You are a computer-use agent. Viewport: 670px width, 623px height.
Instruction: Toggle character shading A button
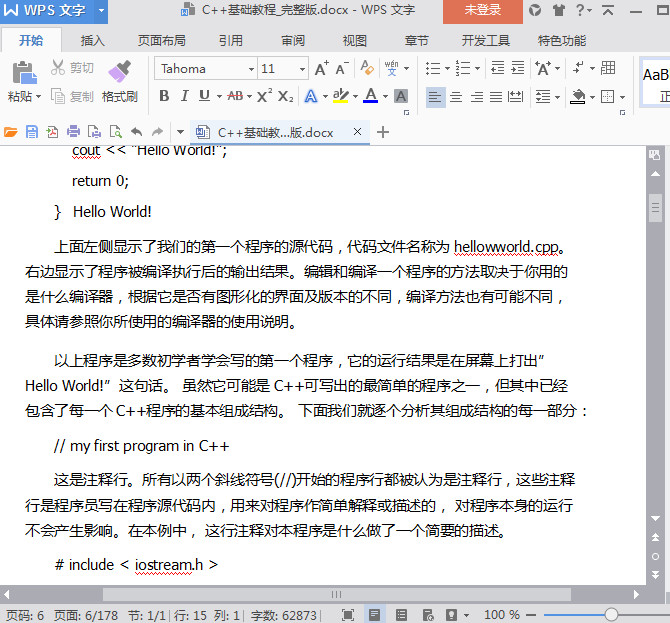coord(401,96)
